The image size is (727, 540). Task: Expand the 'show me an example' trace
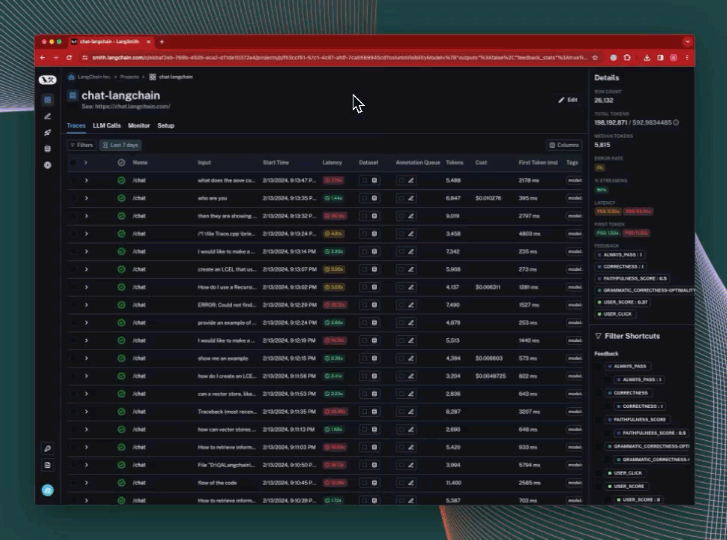(86, 358)
